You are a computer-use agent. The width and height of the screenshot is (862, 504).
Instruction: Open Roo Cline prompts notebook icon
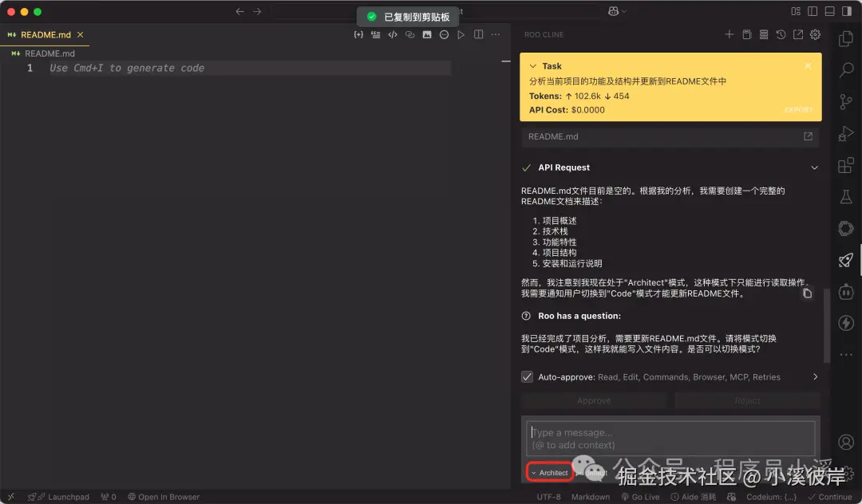point(746,34)
